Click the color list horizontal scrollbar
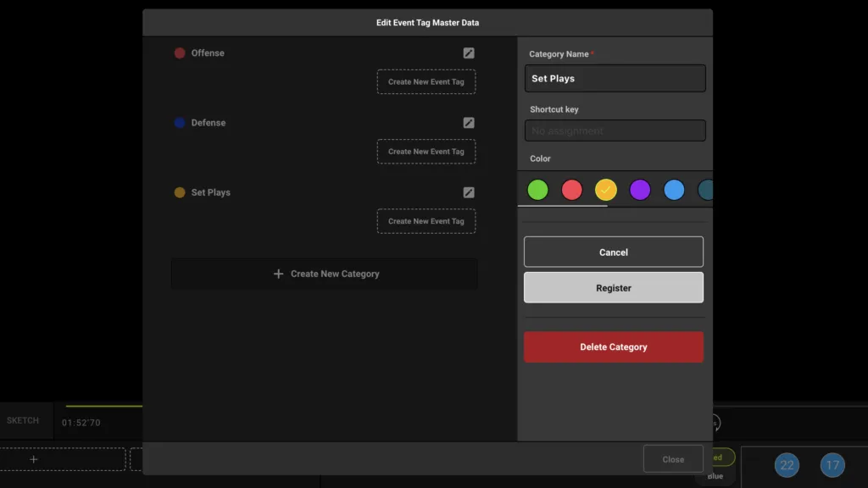Viewport: 868px width, 488px height. click(x=563, y=206)
